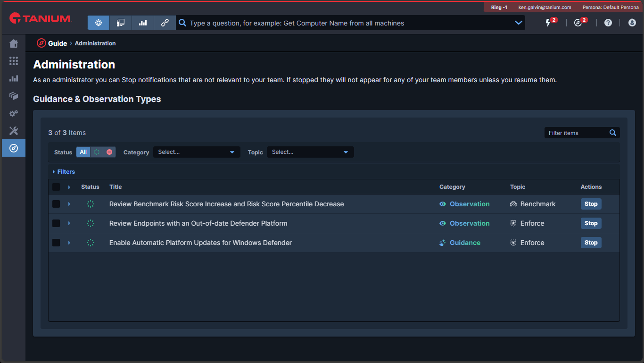Image resolution: width=644 pixels, height=363 pixels.
Task: Open the Topic Select dropdown
Action: [x=310, y=152]
